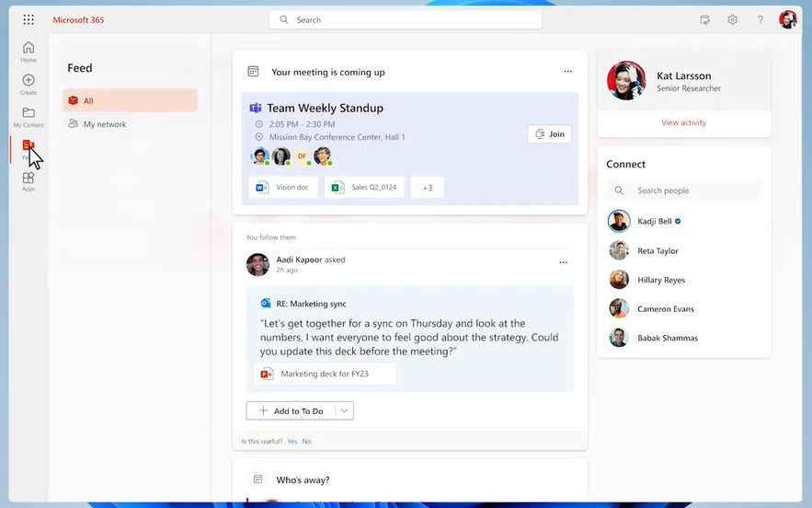
Task: Answer No to Is this useful
Action: (x=306, y=441)
